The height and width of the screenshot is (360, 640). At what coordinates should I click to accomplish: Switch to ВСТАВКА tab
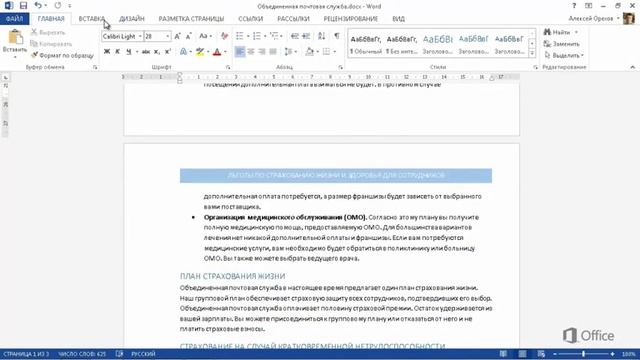click(x=92, y=19)
